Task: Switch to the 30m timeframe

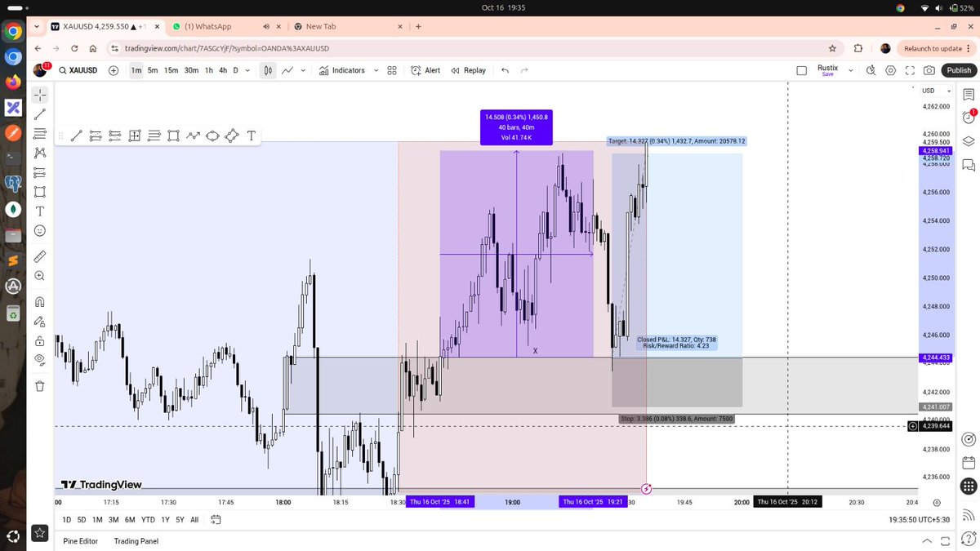Action: (191, 70)
